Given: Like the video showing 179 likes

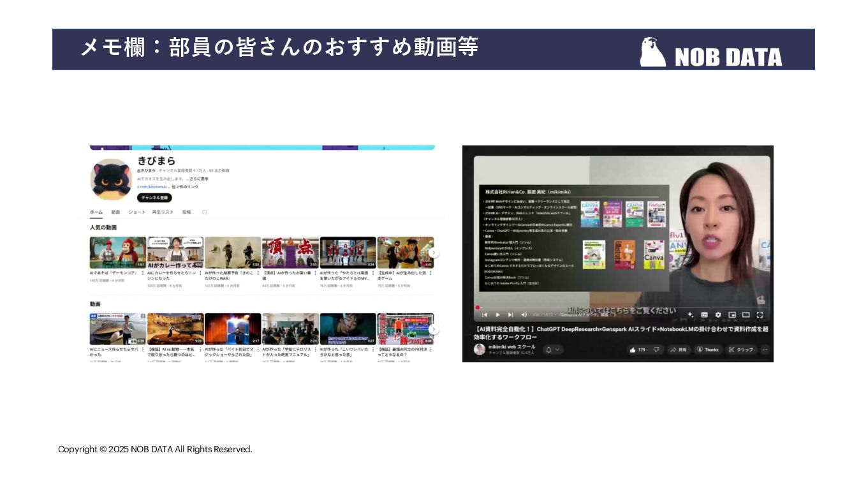Looking at the screenshot, I should click(x=638, y=350).
